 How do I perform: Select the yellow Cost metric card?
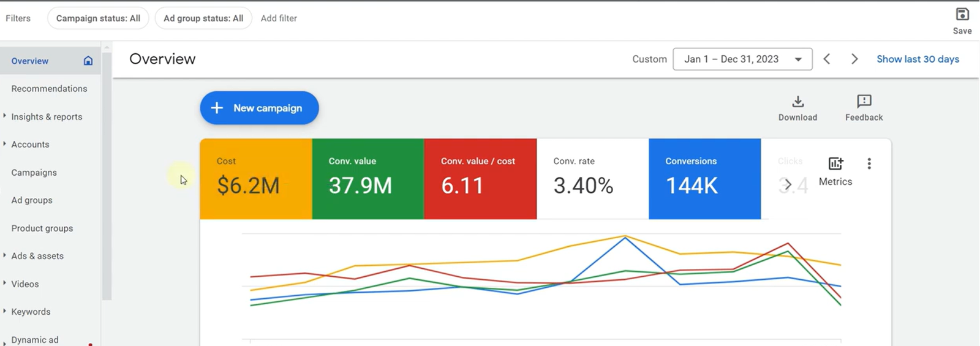pos(255,179)
